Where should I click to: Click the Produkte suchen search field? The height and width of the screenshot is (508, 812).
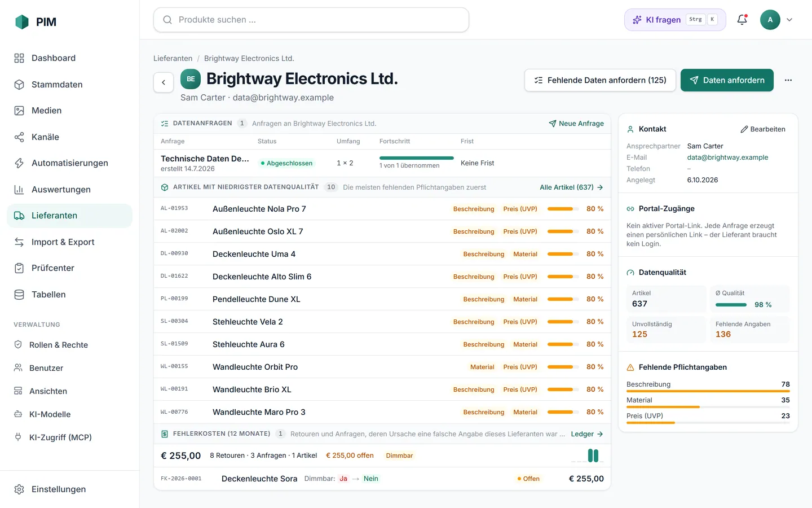pos(311,20)
